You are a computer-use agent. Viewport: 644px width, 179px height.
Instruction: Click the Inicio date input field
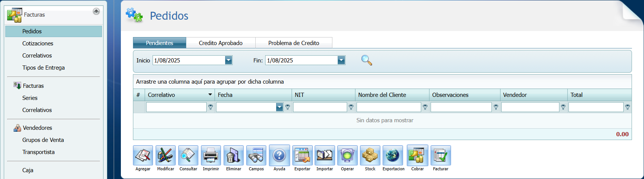click(x=189, y=60)
